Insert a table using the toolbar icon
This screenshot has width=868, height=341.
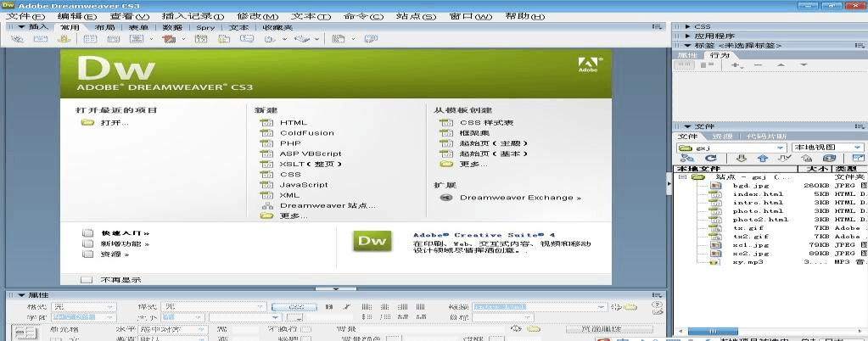(x=89, y=39)
